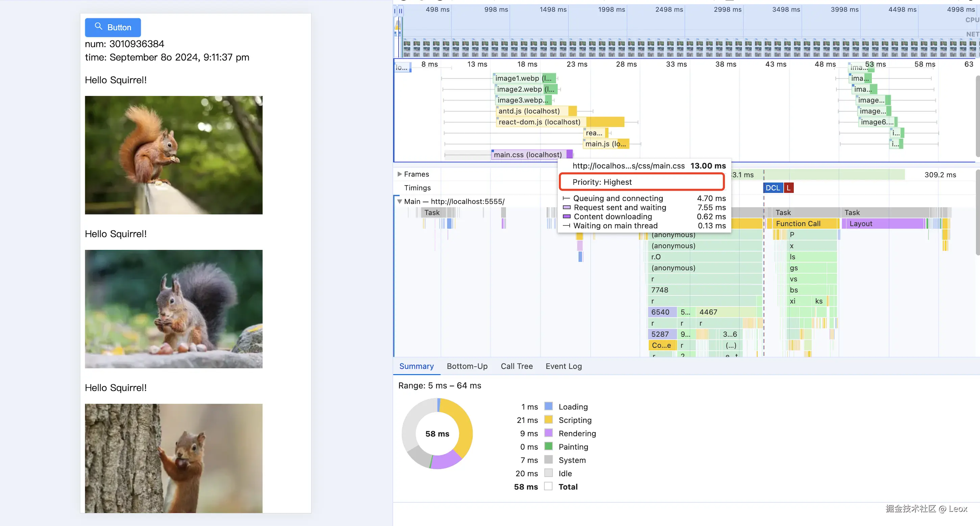Collapse the Main localhost:5555 track
The height and width of the screenshot is (526, 980).
click(399, 201)
